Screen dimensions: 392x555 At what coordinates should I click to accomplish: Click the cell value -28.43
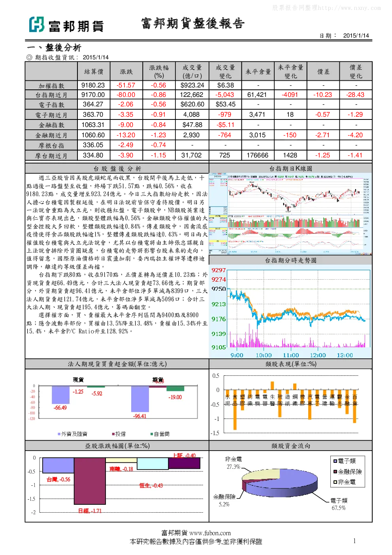(355, 95)
